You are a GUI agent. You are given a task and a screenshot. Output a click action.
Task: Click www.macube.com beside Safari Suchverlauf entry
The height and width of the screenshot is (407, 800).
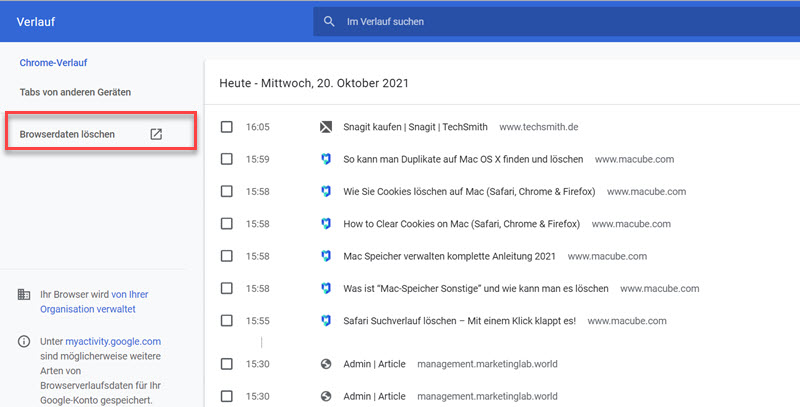pyautogui.click(x=627, y=321)
